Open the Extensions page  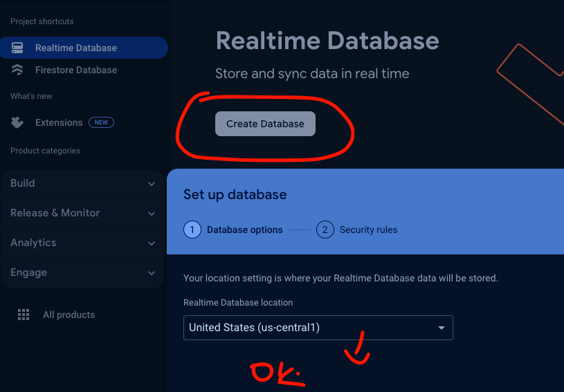click(x=59, y=122)
